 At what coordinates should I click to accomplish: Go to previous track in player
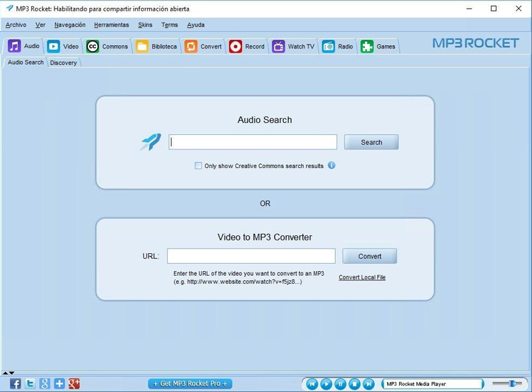pos(312,384)
